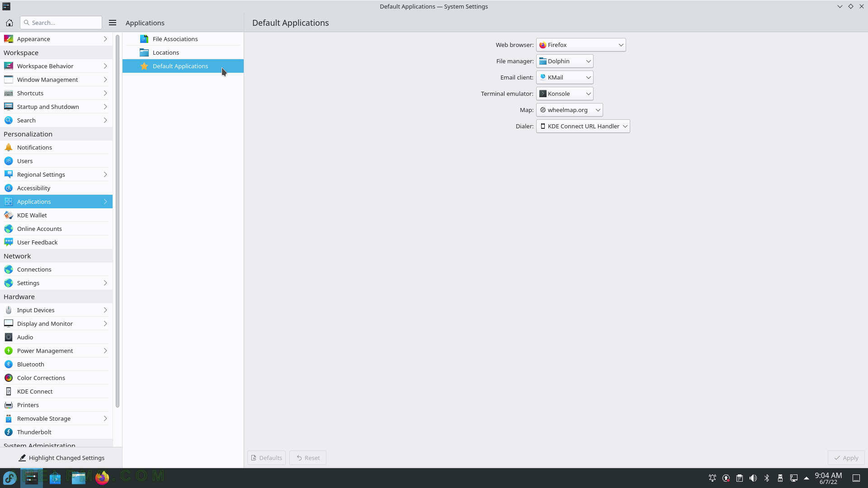Click the Defaults button

click(266, 458)
